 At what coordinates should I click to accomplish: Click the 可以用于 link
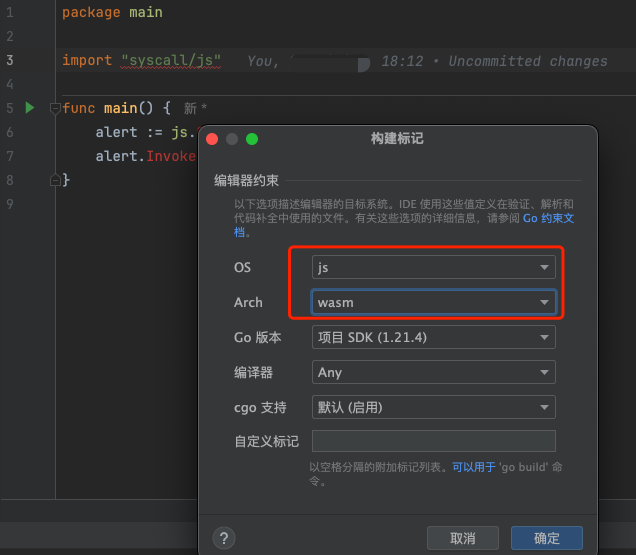474,467
